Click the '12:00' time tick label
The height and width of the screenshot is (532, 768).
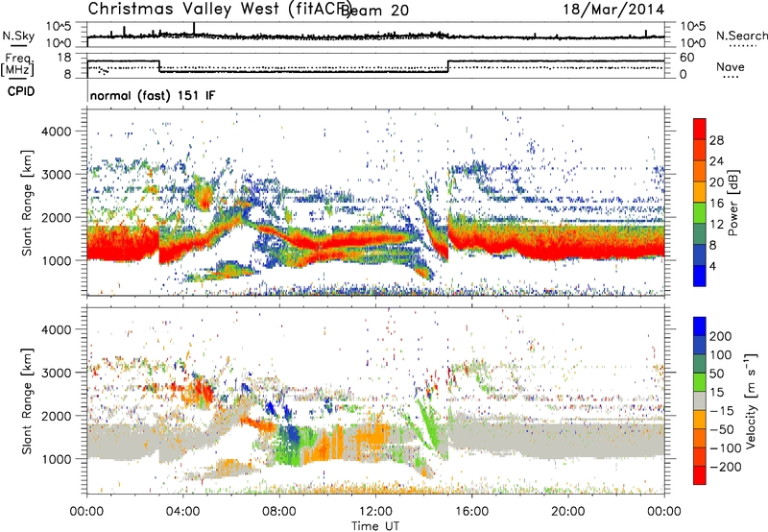coord(375,512)
